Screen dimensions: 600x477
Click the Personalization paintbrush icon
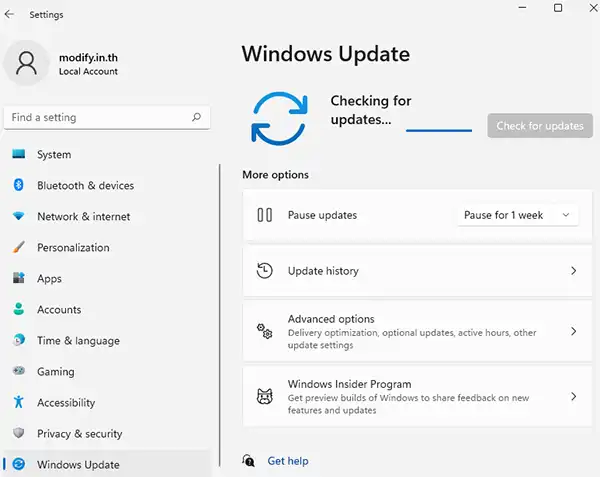[x=18, y=248]
